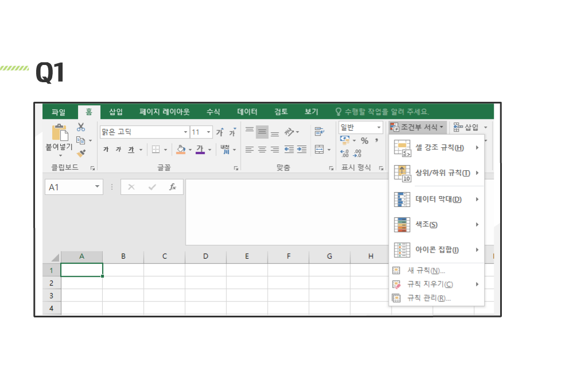Image resolution: width=588 pixels, height=368 pixels.
Task: Click the text orientation icon
Action: coord(289,132)
